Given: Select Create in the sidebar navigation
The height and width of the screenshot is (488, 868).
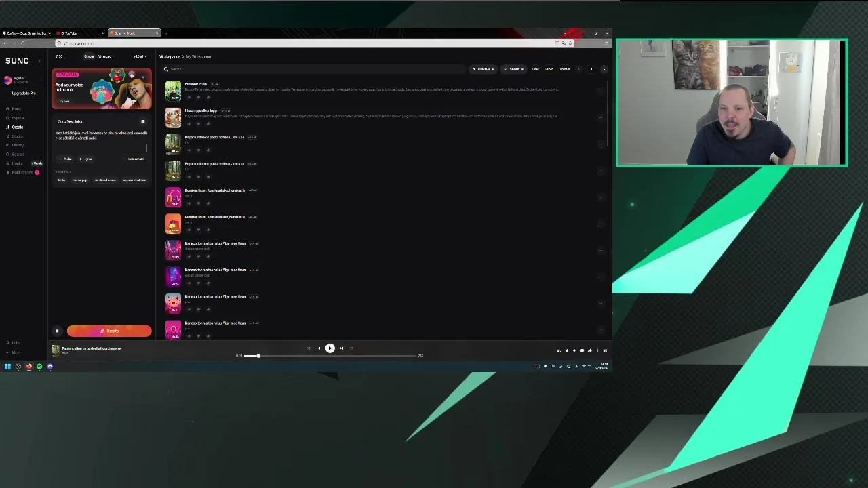Looking at the screenshot, I should 16,127.
